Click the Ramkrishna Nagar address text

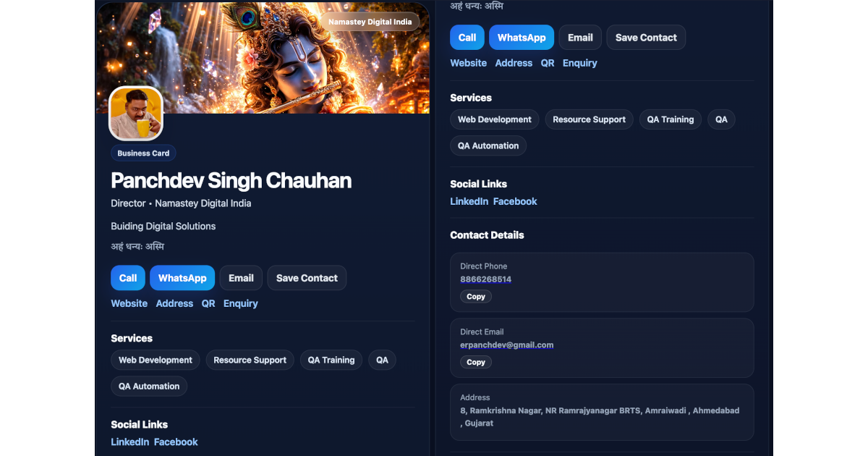pos(600,417)
